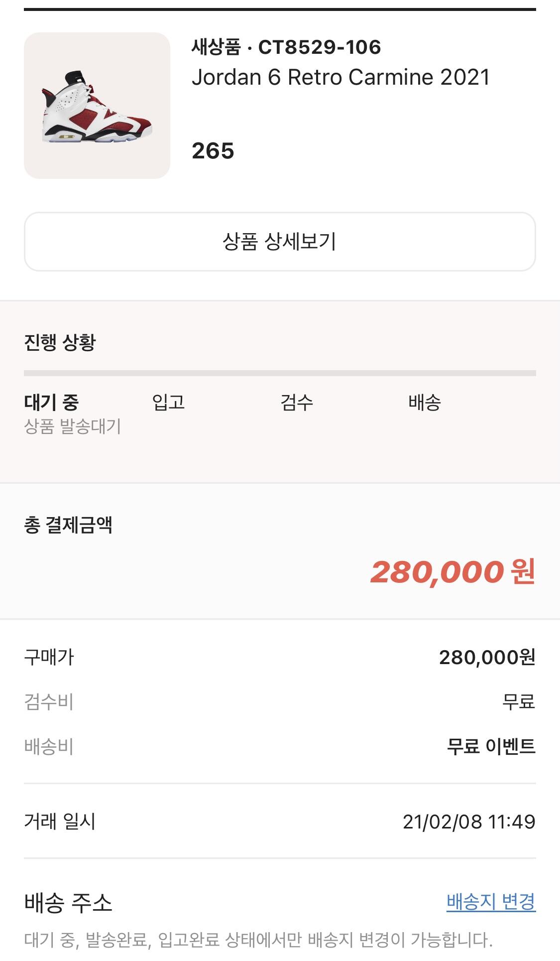The image size is (560, 961).
Task: Tap the 배송 주소 section heading
Action: (x=68, y=902)
